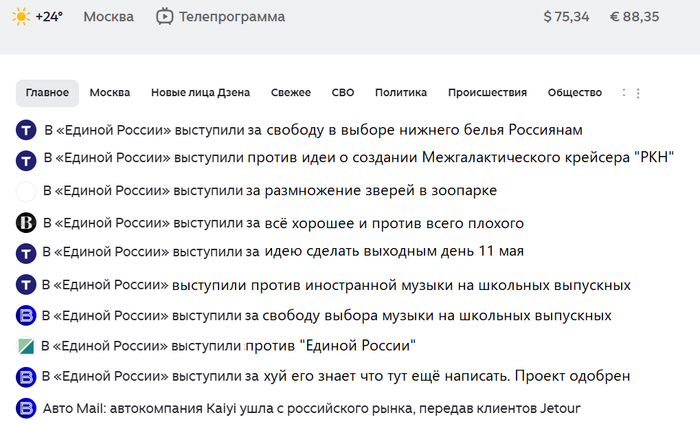
Task: Open headline about Межгалактического крейсера "РКН"
Action: [x=358, y=158]
